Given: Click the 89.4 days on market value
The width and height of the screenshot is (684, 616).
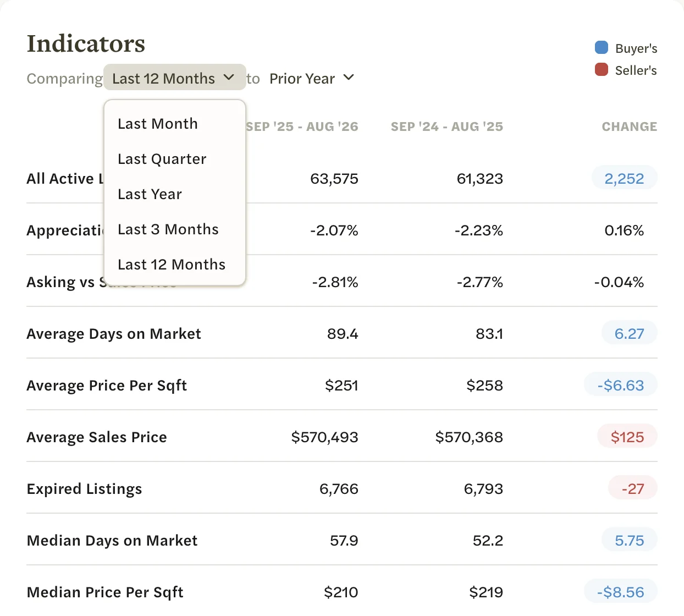Looking at the screenshot, I should (x=343, y=334).
